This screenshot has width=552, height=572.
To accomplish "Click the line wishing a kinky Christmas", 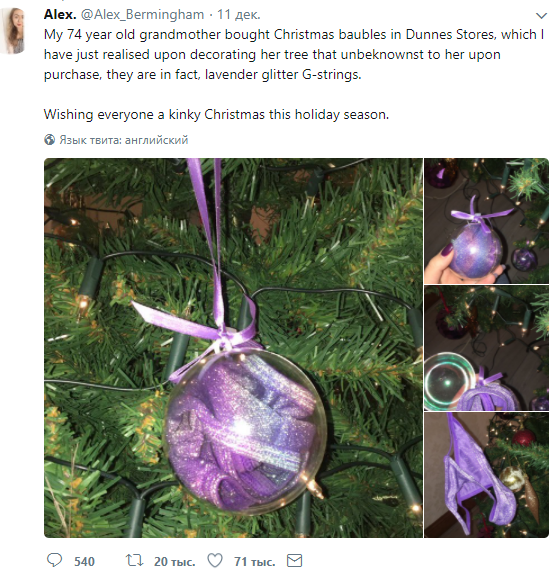I will 216,115.
